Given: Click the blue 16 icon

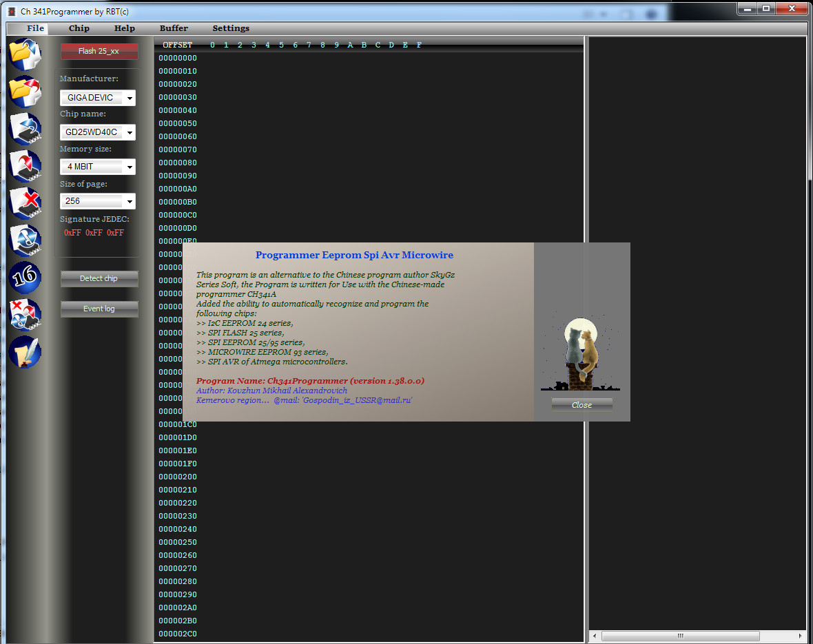Looking at the screenshot, I should (x=25, y=278).
